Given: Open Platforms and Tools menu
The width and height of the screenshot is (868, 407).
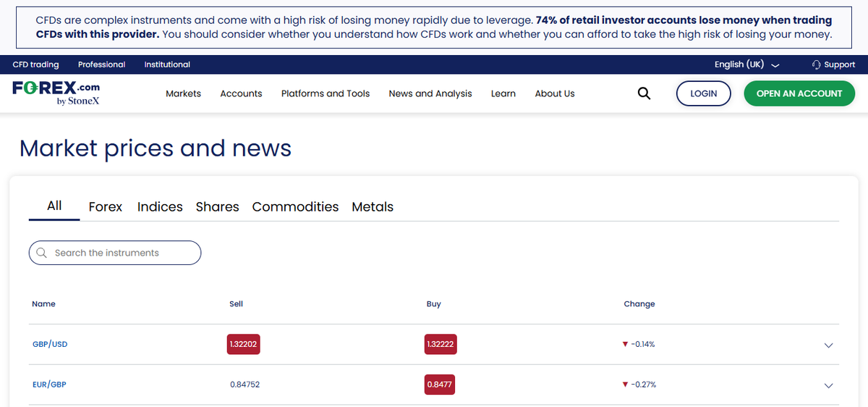Looking at the screenshot, I should pyautogui.click(x=325, y=93).
